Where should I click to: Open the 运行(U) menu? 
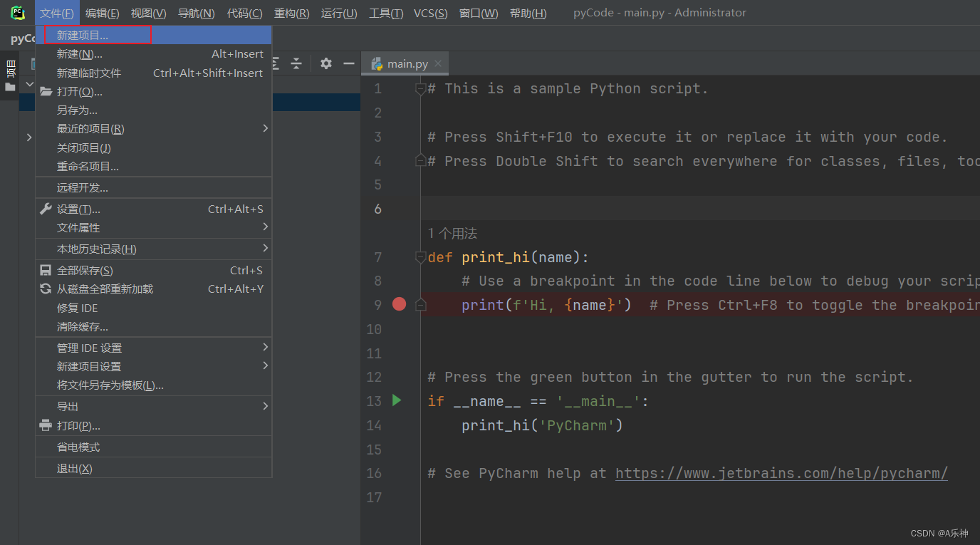(339, 13)
